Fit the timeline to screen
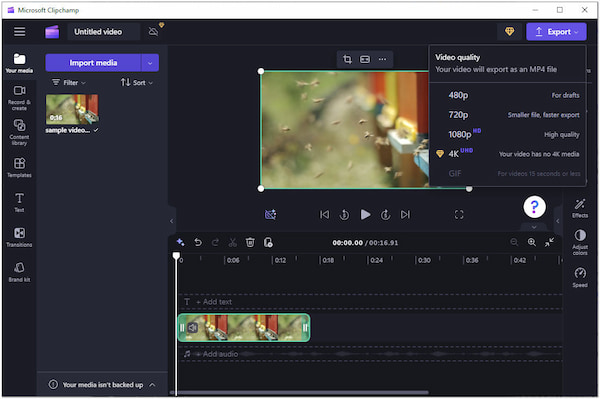 (x=549, y=242)
